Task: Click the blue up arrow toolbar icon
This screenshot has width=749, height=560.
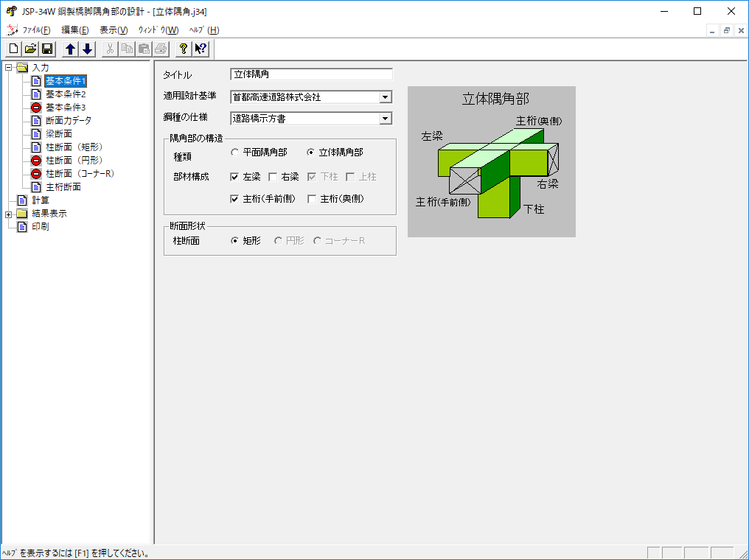Action: pos(71,49)
